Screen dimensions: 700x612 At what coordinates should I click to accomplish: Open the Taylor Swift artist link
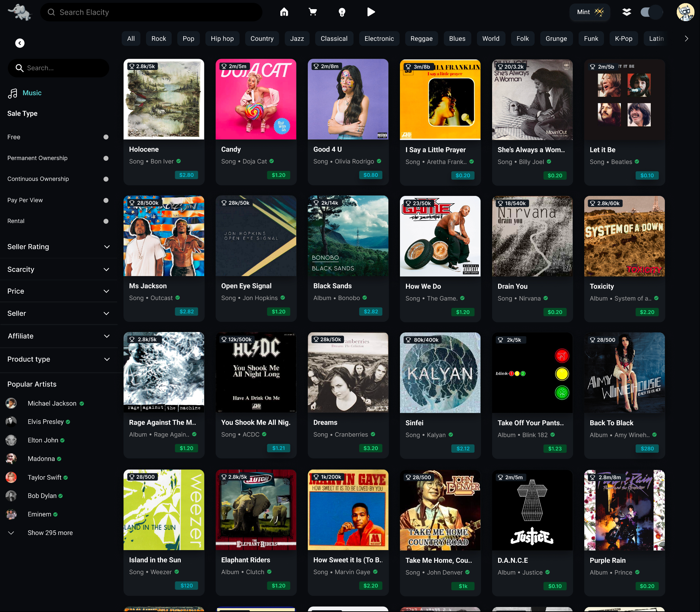(45, 477)
